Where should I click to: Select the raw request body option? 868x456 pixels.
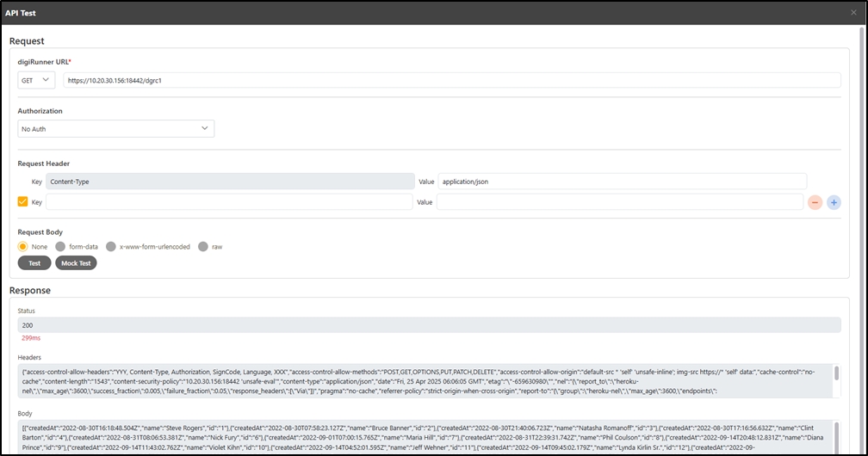[x=203, y=246]
